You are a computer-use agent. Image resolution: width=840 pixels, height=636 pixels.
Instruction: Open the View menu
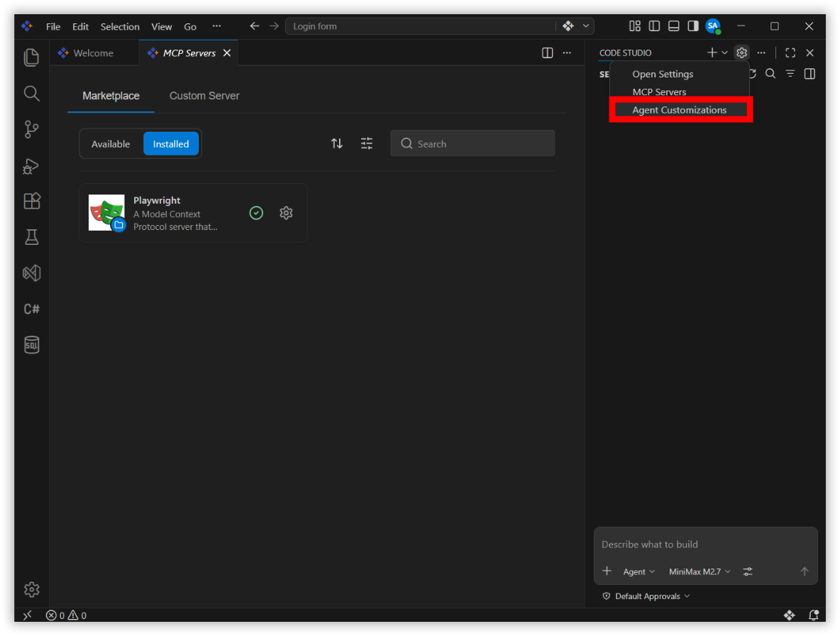(x=161, y=26)
